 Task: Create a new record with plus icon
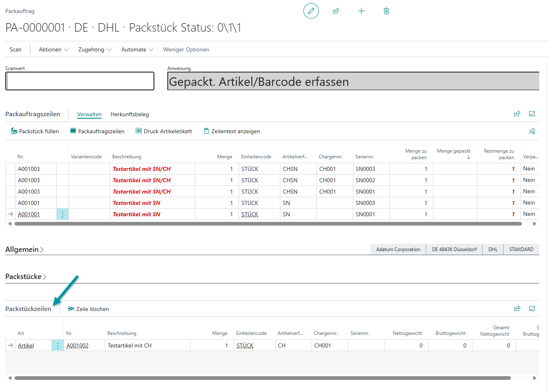(361, 11)
